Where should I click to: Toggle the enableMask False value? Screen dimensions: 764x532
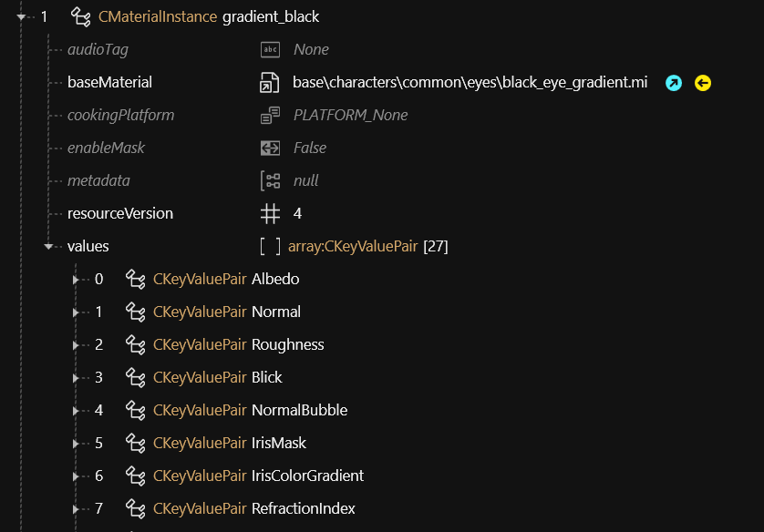(310, 148)
